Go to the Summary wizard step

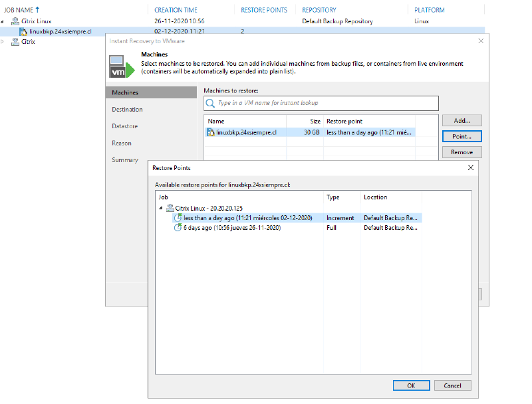[x=125, y=160]
